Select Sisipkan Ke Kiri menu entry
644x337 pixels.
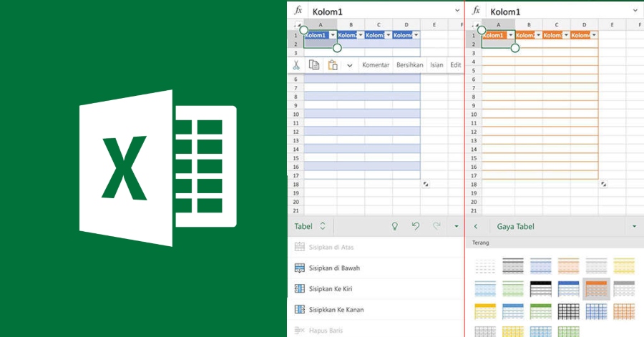coord(376,289)
